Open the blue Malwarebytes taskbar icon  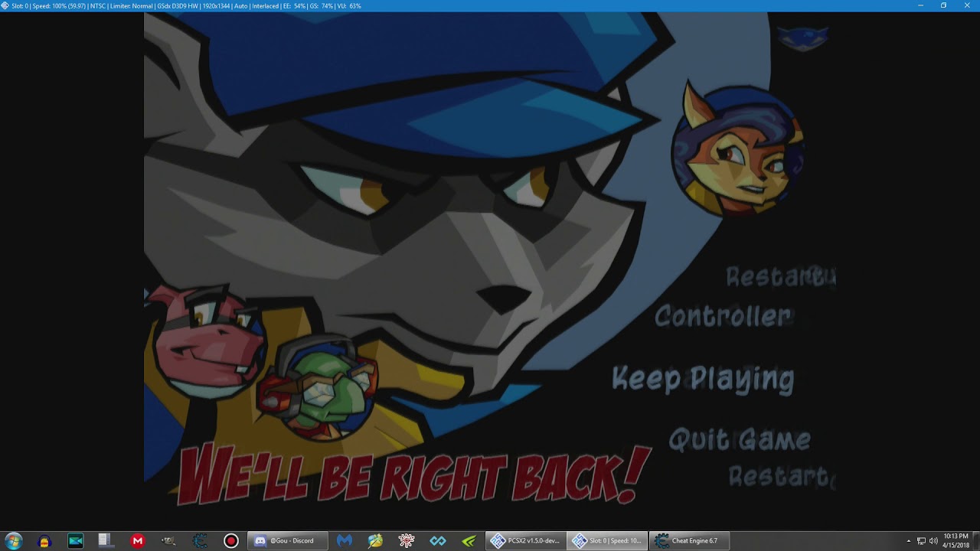(x=345, y=541)
